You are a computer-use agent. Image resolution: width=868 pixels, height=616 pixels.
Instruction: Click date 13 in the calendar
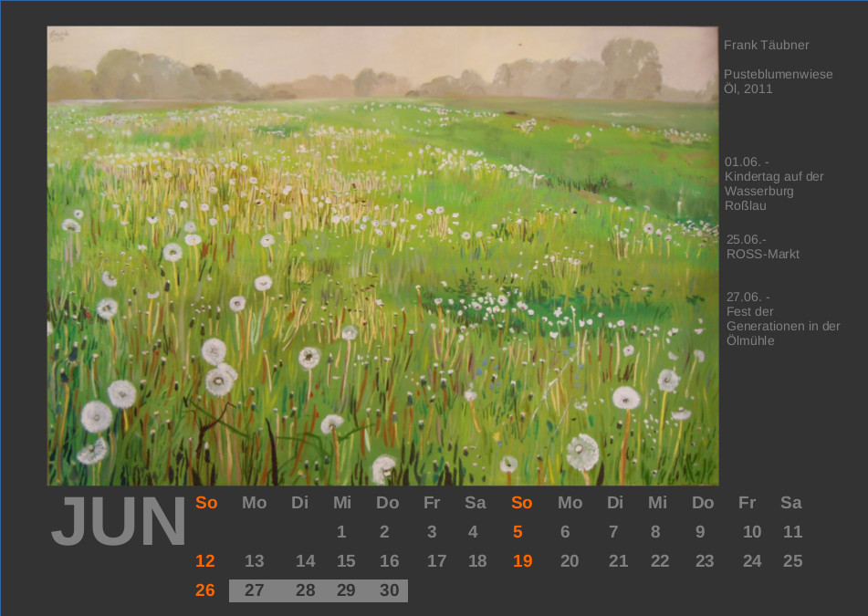(254, 561)
